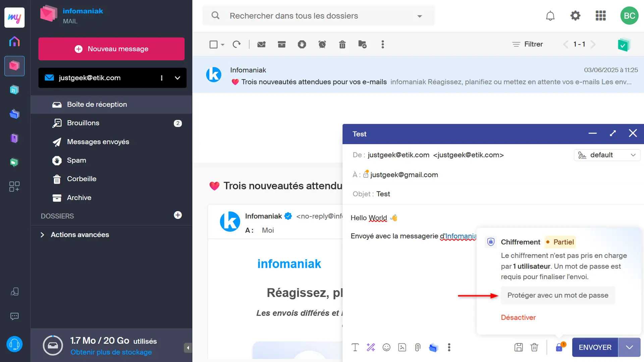Send the email with ENVOYER

(x=595, y=347)
